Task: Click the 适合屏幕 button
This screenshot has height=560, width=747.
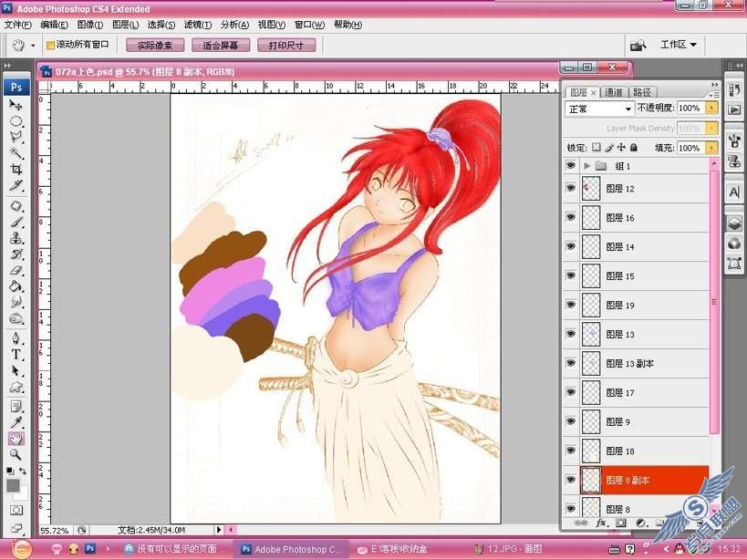Action: tap(221, 46)
